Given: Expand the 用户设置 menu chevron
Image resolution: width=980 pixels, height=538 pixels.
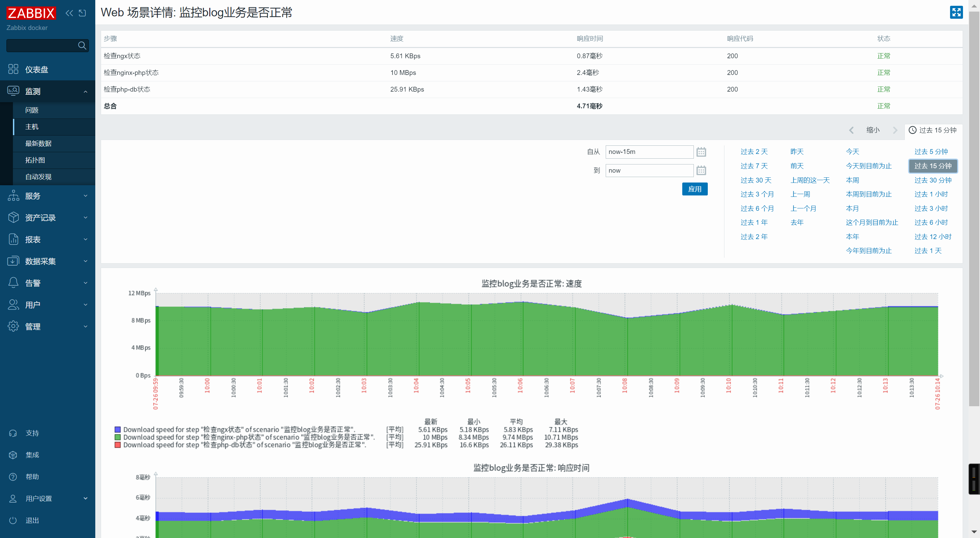Looking at the screenshot, I should tap(86, 499).
